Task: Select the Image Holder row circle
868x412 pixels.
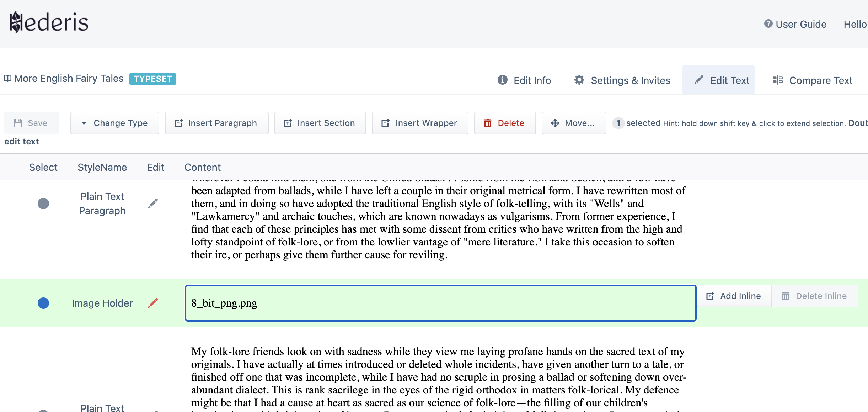Action: [43, 303]
